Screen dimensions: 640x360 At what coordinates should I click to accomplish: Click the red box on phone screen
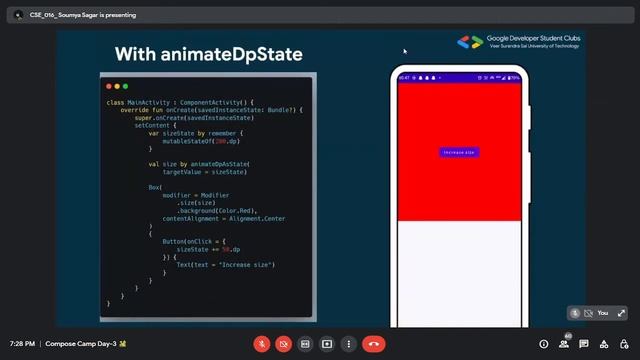tap(459, 152)
